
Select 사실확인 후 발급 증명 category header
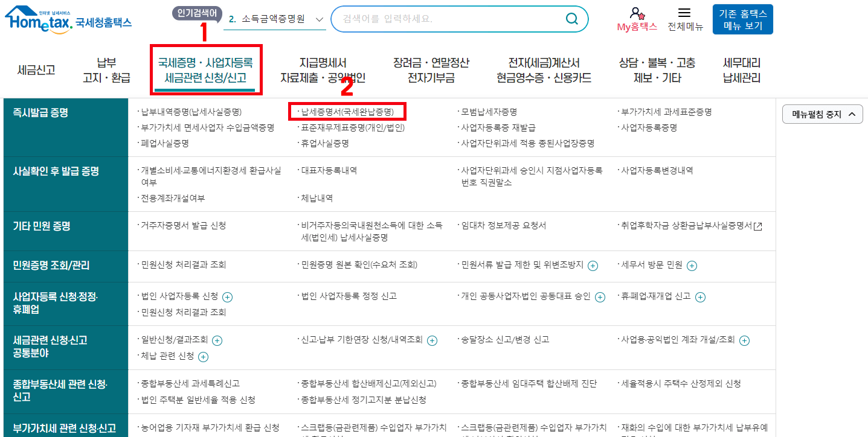[x=56, y=171]
